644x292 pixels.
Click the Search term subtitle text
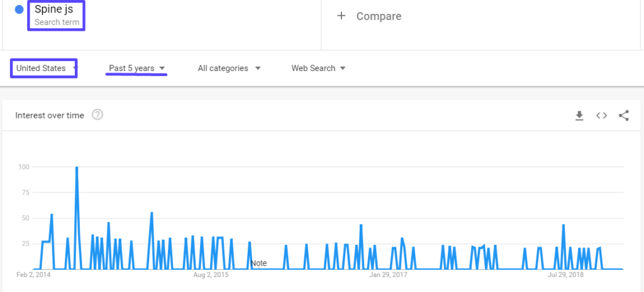tap(57, 22)
